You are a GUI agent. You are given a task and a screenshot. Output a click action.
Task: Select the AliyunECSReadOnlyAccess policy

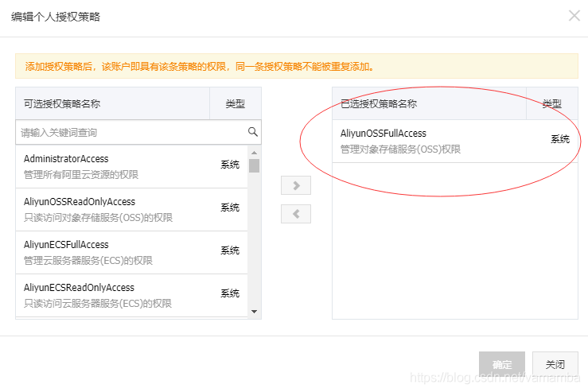(x=131, y=295)
